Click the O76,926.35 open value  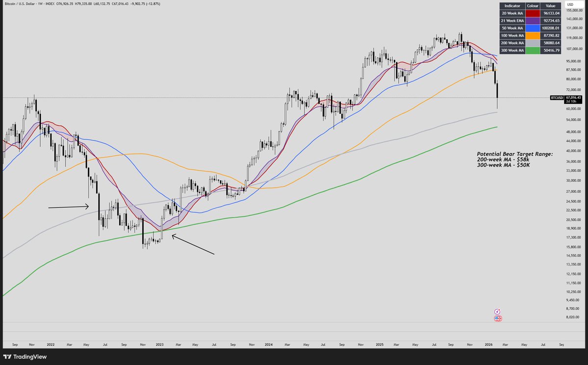click(65, 4)
